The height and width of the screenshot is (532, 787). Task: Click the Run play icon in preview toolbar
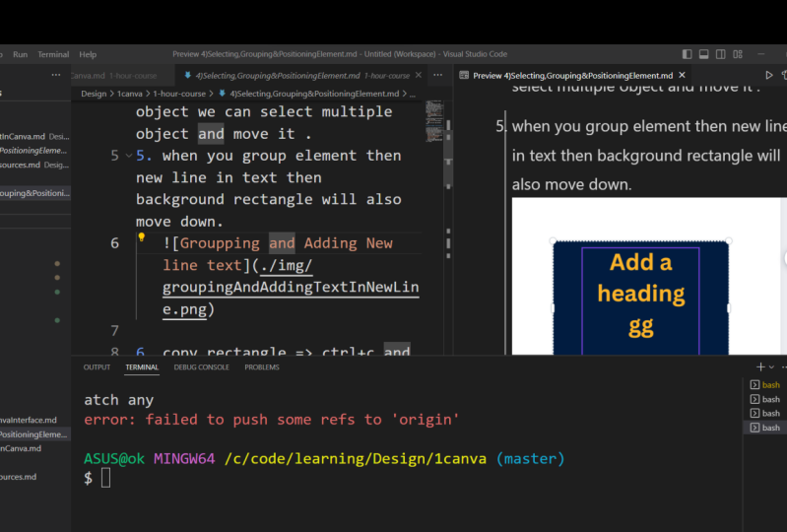pyautogui.click(x=768, y=75)
